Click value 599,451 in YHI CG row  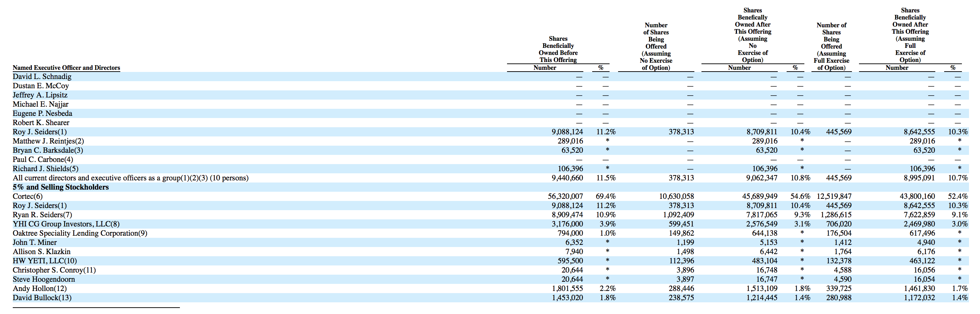pos(681,224)
